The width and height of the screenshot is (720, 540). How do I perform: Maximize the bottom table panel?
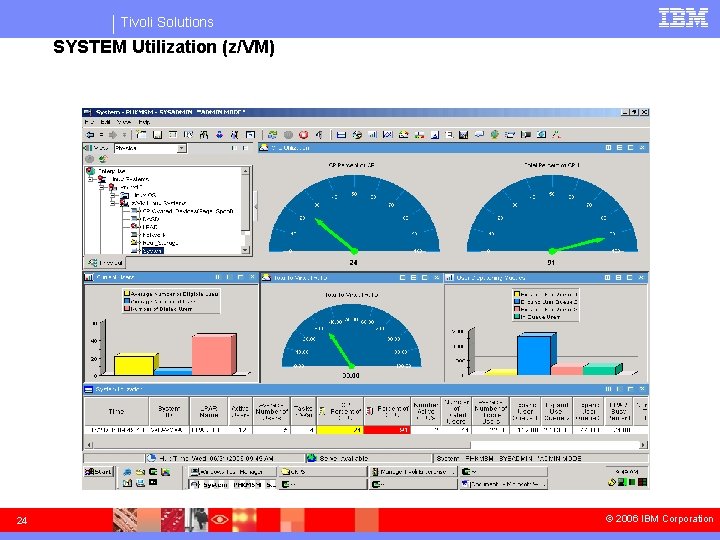coord(630,389)
